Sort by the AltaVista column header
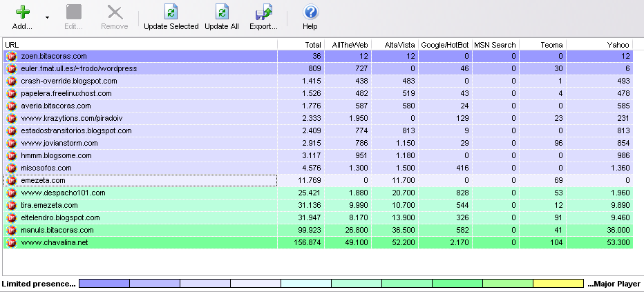 [395, 45]
